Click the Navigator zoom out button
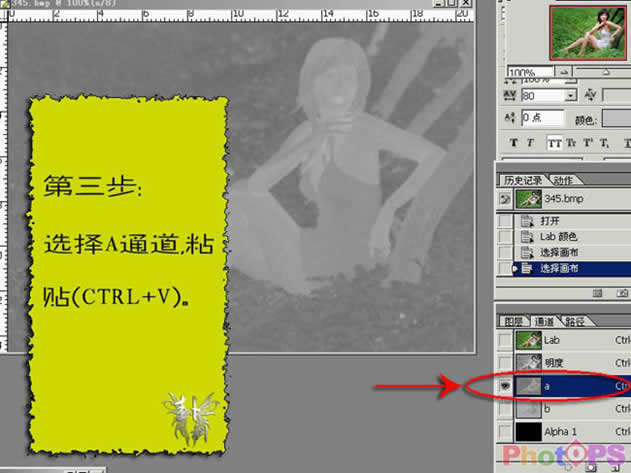Image resolution: width=631 pixels, height=473 pixels. pos(564,72)
